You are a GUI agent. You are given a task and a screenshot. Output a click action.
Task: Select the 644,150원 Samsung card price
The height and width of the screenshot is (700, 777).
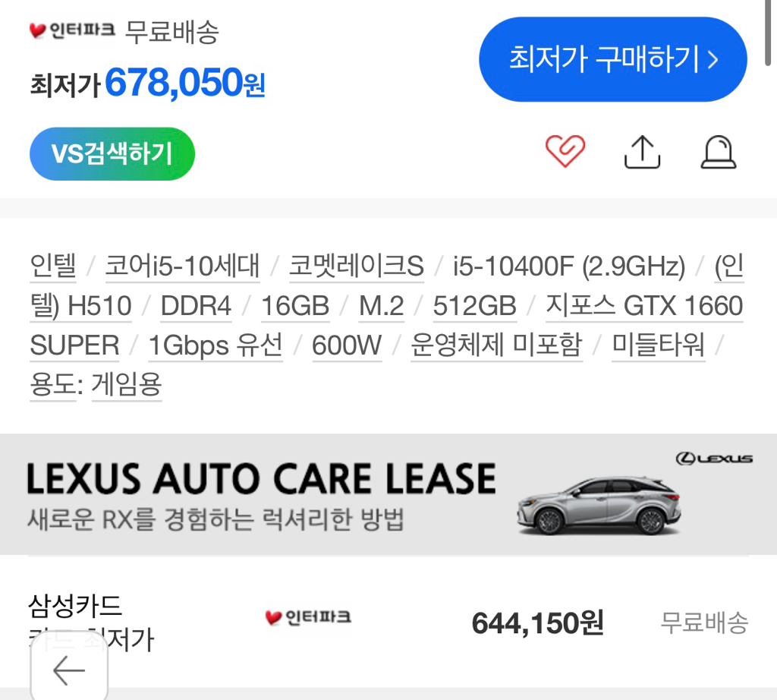click(x=538, y=623)
